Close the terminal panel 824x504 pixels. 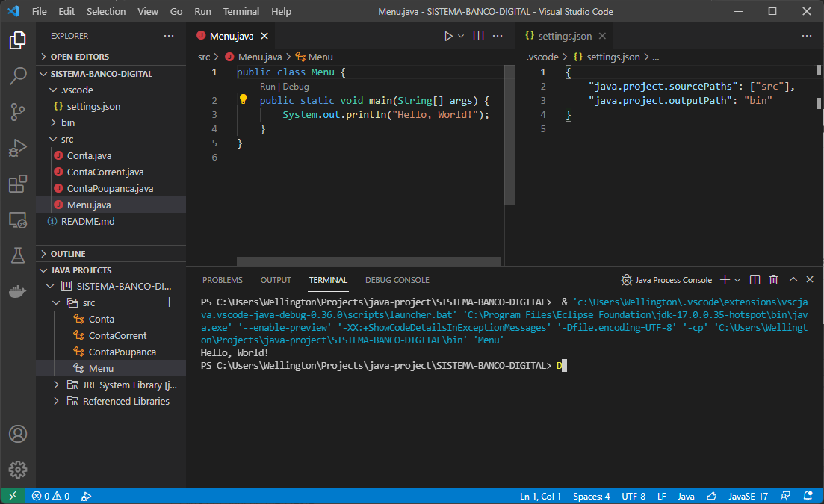point(810,279)
